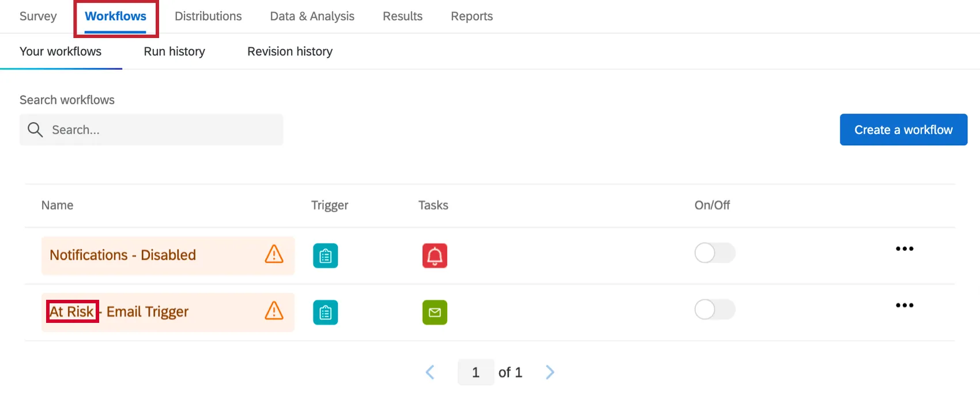Screen dimensions: 980x399
Task: Click the page number field showing 1
Action: pos(475,372)
